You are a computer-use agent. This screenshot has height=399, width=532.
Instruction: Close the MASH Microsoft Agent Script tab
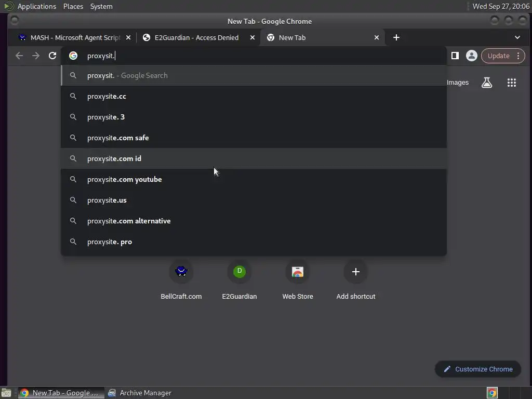(128, 37)
